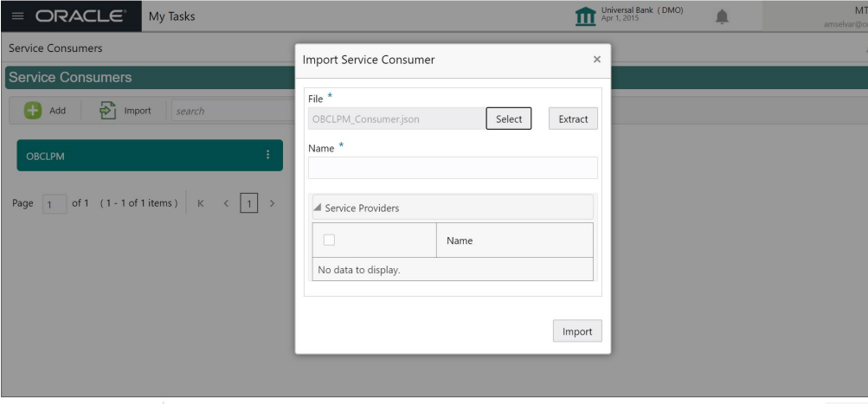Click the green Add plus icon
Screen dimensions: 868x404
coord(33,111)
